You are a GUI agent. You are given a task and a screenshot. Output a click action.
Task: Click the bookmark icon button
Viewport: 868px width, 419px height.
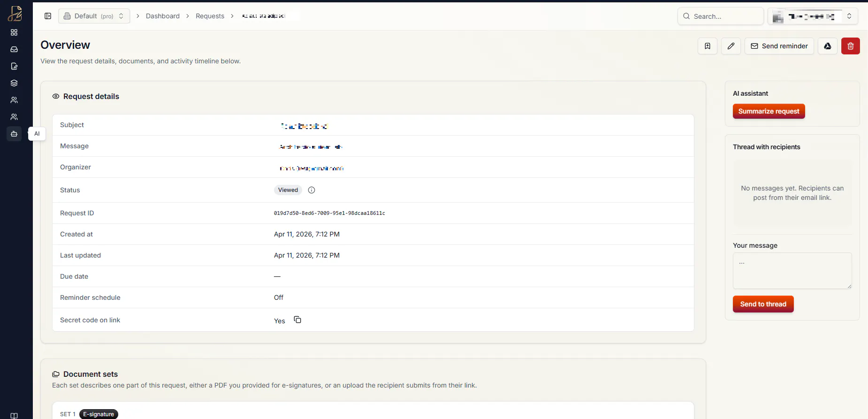click(708, 46)
